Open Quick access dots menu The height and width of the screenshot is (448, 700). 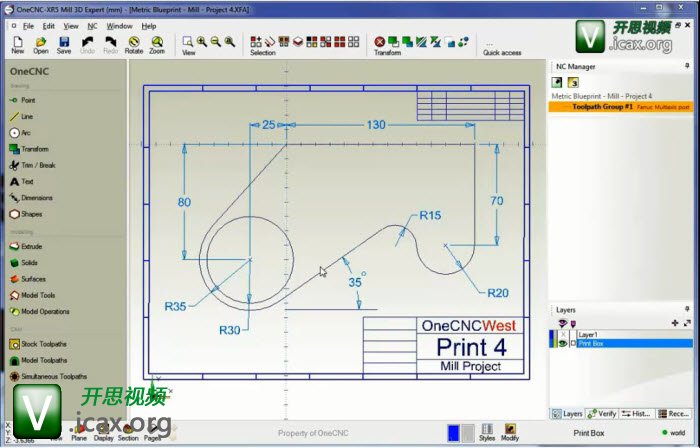[489, 44]
